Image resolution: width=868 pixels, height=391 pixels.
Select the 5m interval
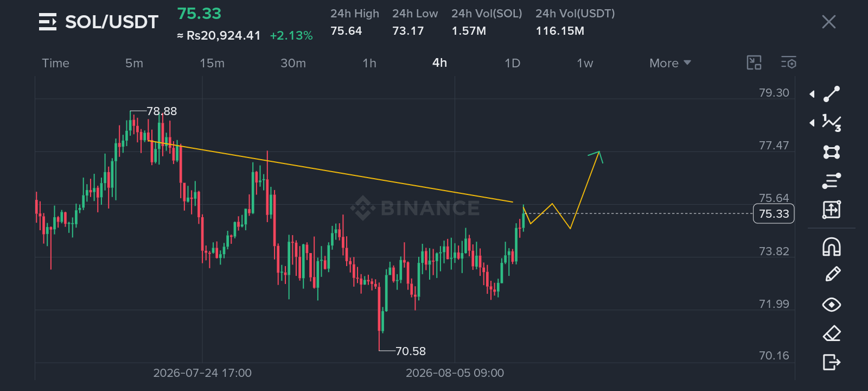coord(134,63)
